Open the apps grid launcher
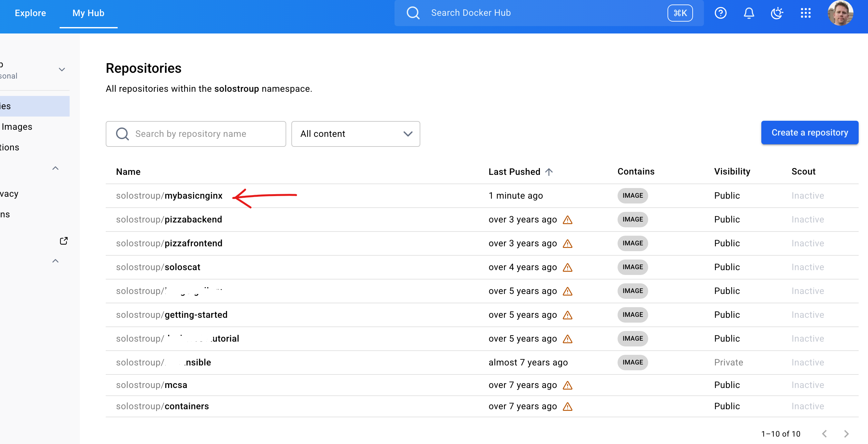 click(805, 13)
